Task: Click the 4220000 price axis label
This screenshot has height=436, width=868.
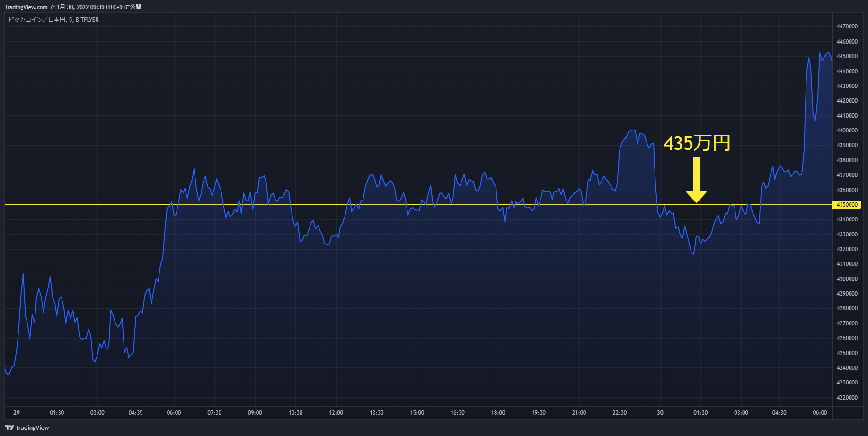Action: pos(847,398)
